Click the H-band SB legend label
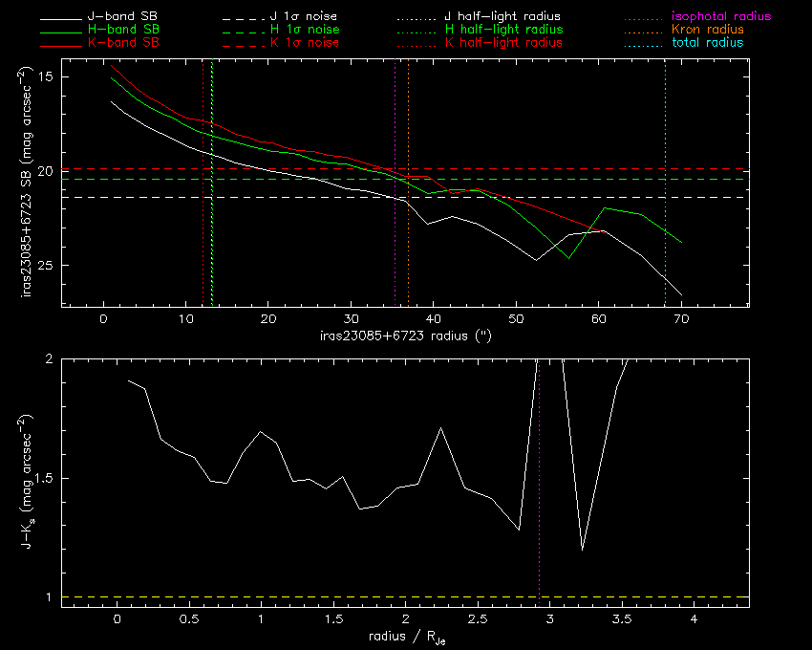The width and height of the screenshot is (812, 650). point(123,29)
